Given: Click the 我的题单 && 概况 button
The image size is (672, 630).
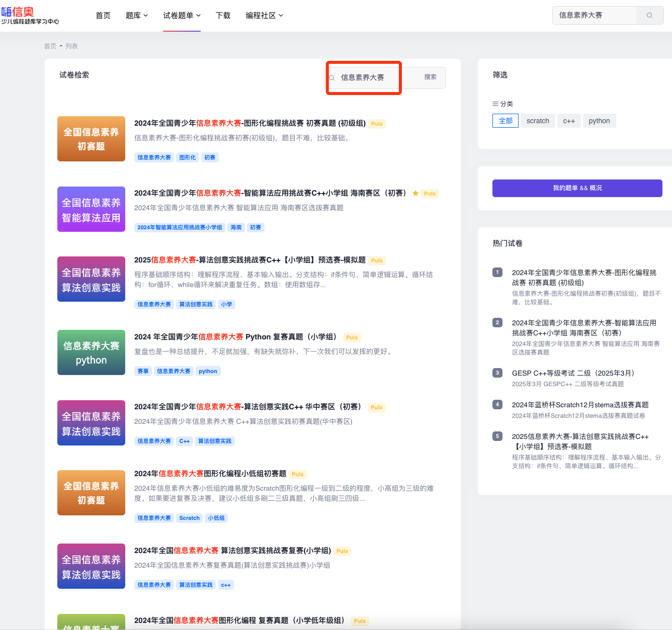Looking at the screenshot, I should coord(577,188).
